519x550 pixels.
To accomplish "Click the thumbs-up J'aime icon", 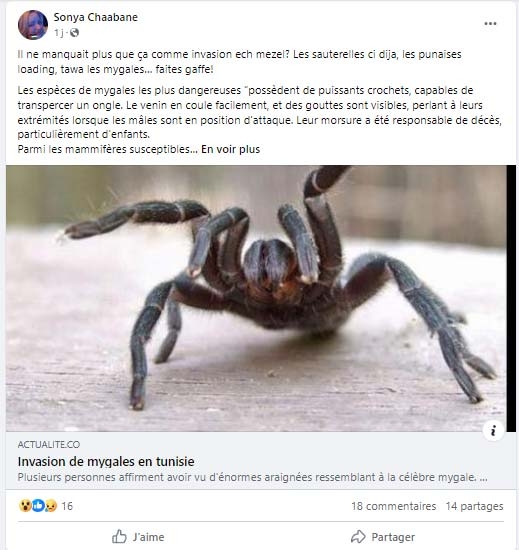I will 119,536.
